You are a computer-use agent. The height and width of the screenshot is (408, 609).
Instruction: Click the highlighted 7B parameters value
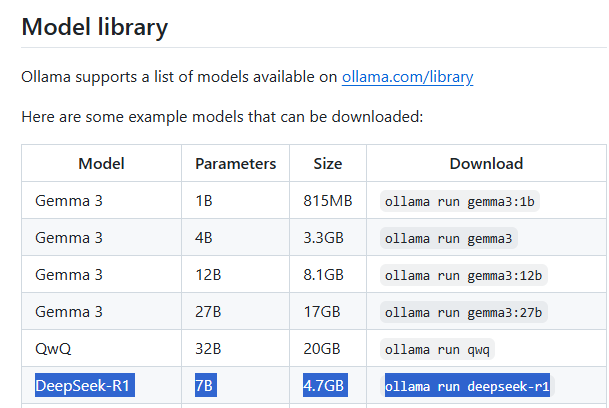(206, 385)
